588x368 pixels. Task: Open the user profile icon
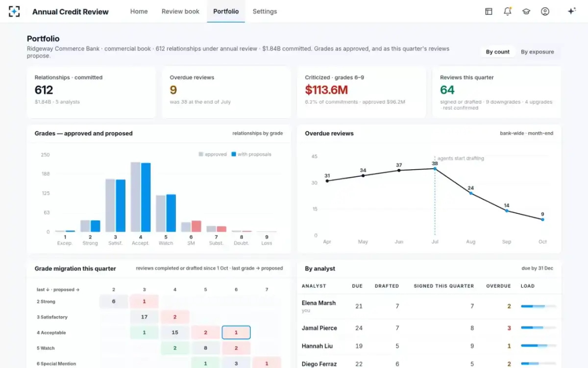pos(545,11)
